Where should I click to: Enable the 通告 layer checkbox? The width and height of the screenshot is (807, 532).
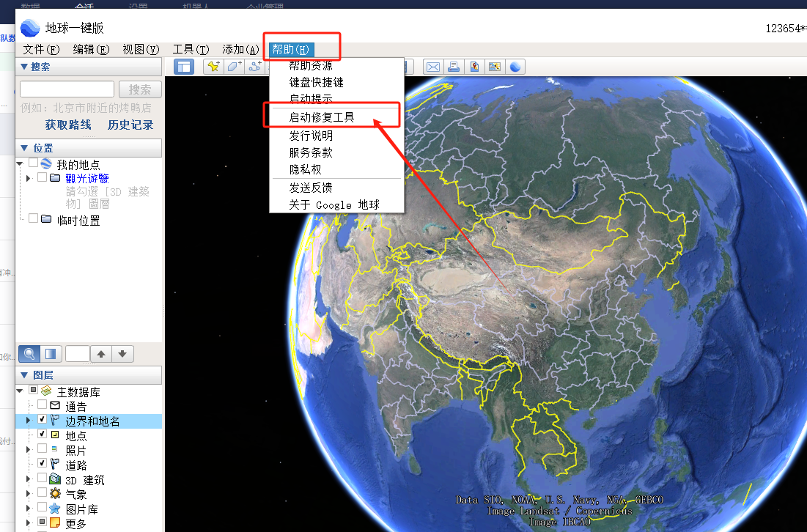tap(43, 405)
